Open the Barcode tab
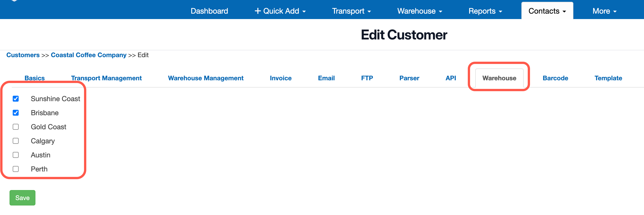This screenshot has height=215, width=644. point(555,78)
